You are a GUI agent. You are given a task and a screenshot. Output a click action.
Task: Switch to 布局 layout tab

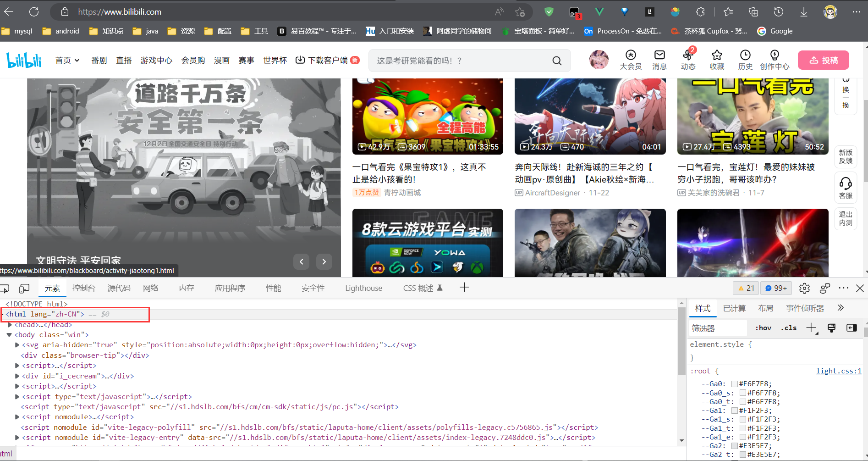tap(765, 308)
